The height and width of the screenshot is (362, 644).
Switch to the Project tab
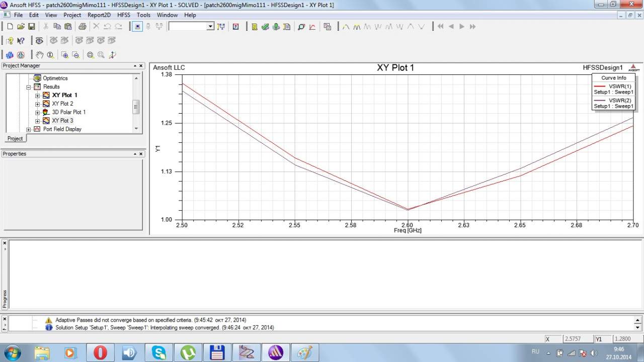coord(15,138)
